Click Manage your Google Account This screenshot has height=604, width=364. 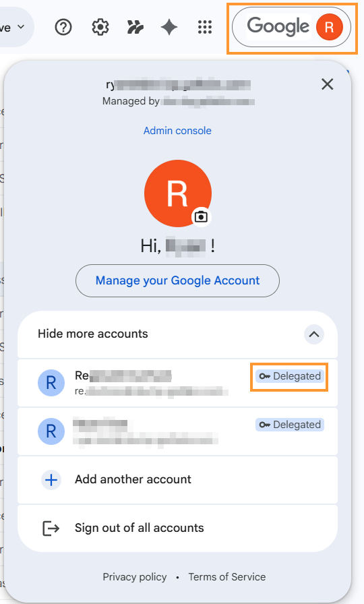(x=177, y=280)
